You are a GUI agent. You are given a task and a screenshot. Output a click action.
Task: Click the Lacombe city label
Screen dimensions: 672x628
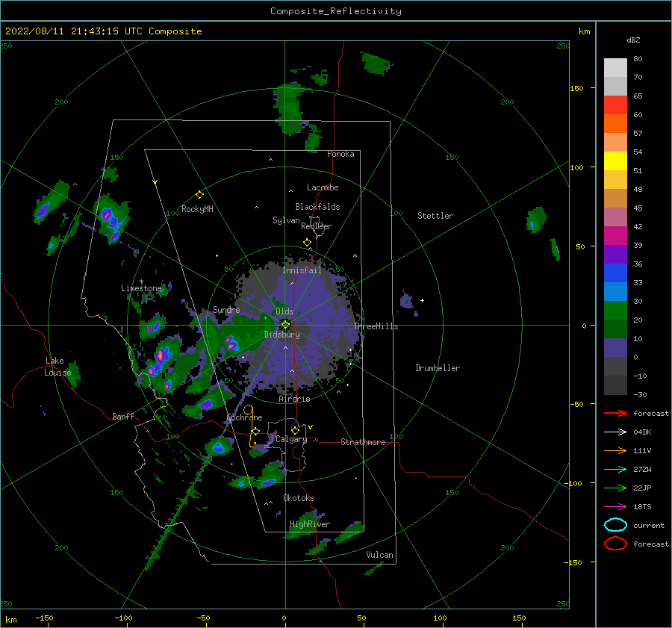[323, 187]
